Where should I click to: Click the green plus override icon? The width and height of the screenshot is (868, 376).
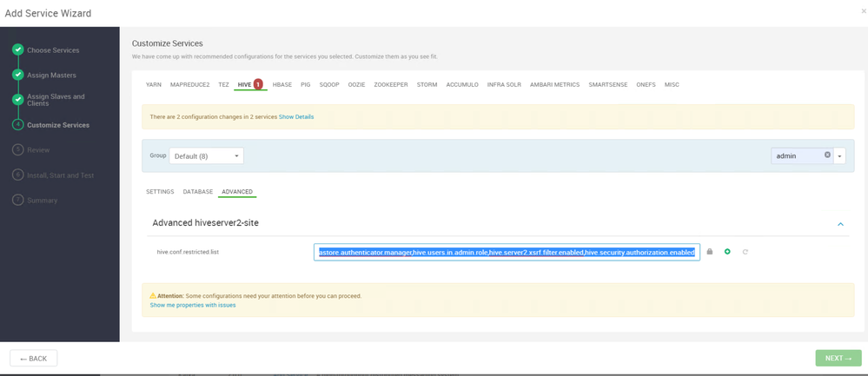click(x=727, y=252)
